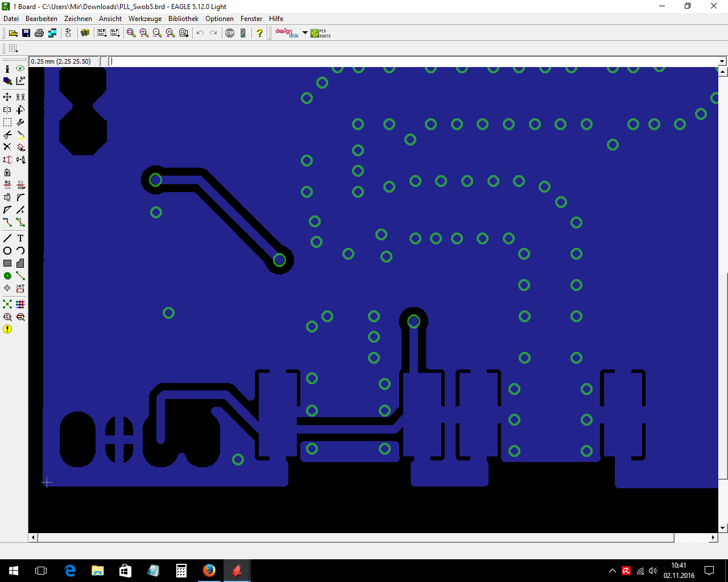
Task: Open the Windows Start menu
Action: tap(14, 571)
